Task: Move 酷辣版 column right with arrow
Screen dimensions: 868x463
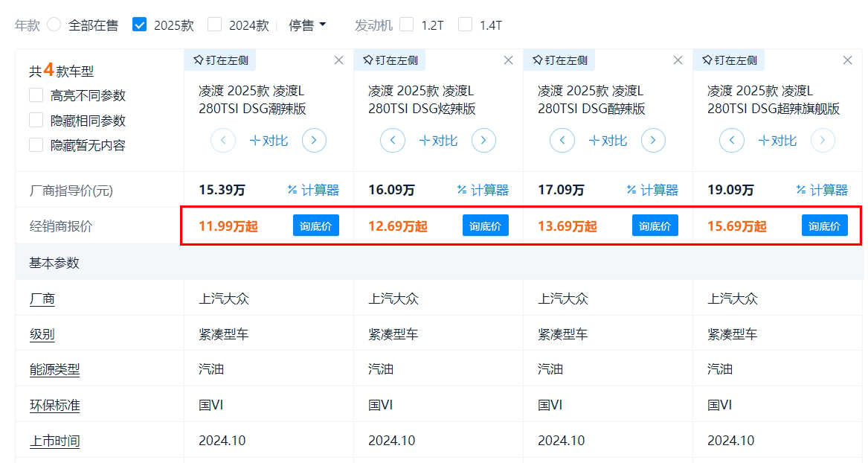Action: point(652,141)
